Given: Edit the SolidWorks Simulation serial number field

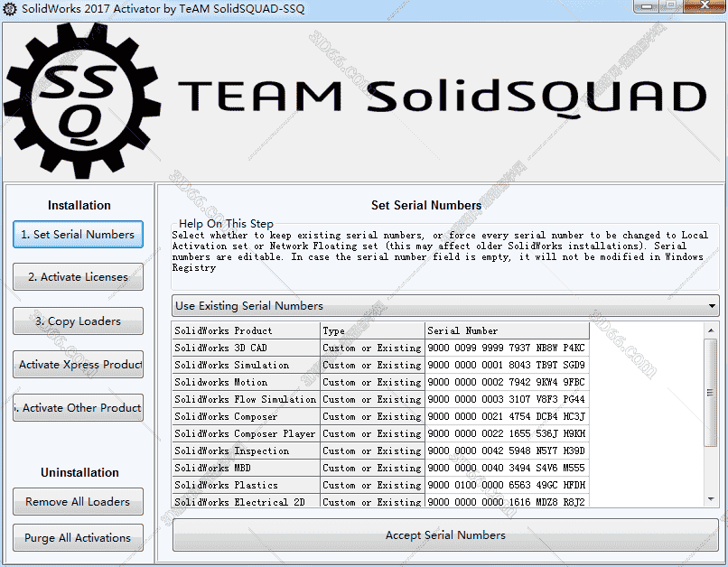Looking at the screenshot, I should tap(506, 366).
